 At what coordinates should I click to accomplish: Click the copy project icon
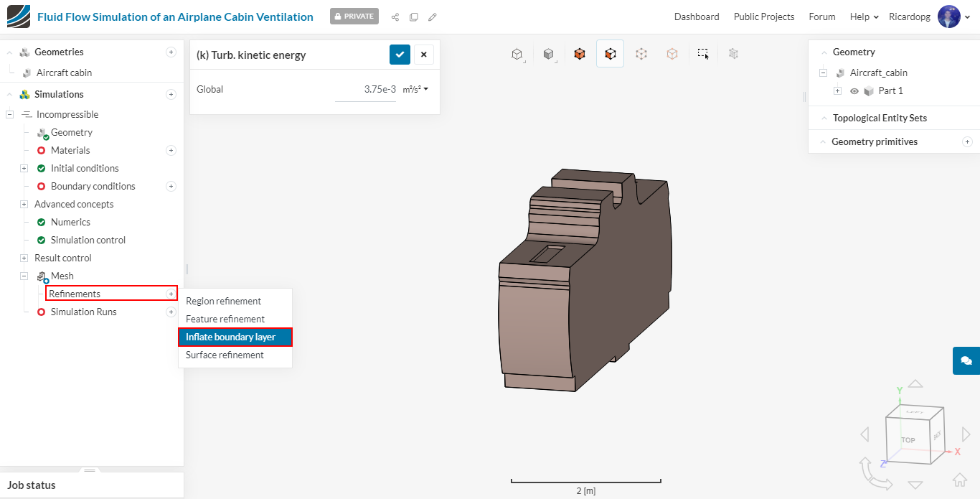click(x=414, y=17)
